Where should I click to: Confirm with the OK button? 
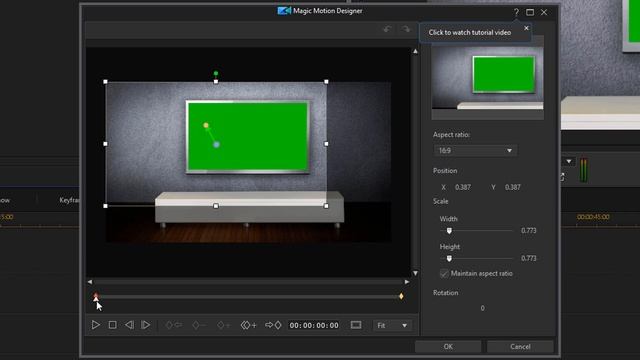click(x=448, y=347)
